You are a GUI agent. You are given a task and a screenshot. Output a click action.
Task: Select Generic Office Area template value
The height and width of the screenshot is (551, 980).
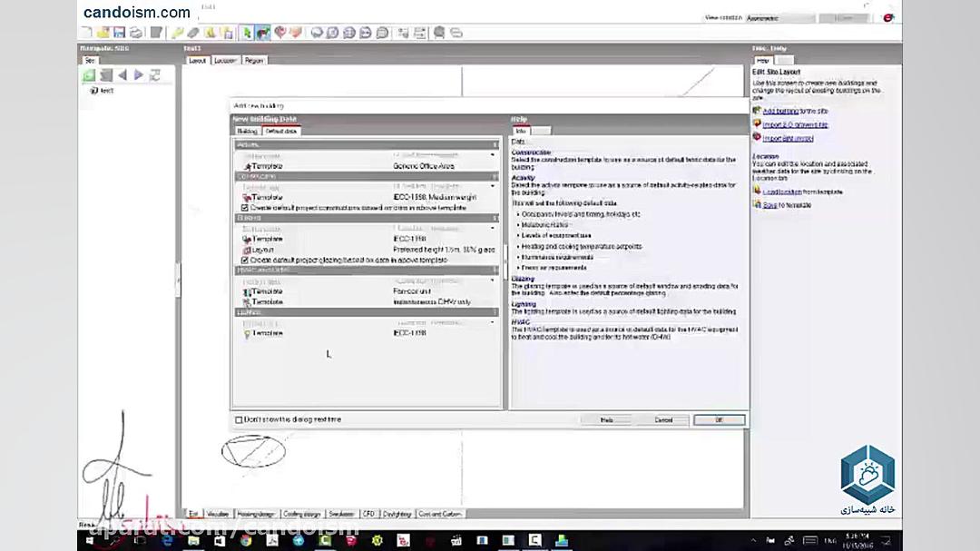click(x=424, y=166)
